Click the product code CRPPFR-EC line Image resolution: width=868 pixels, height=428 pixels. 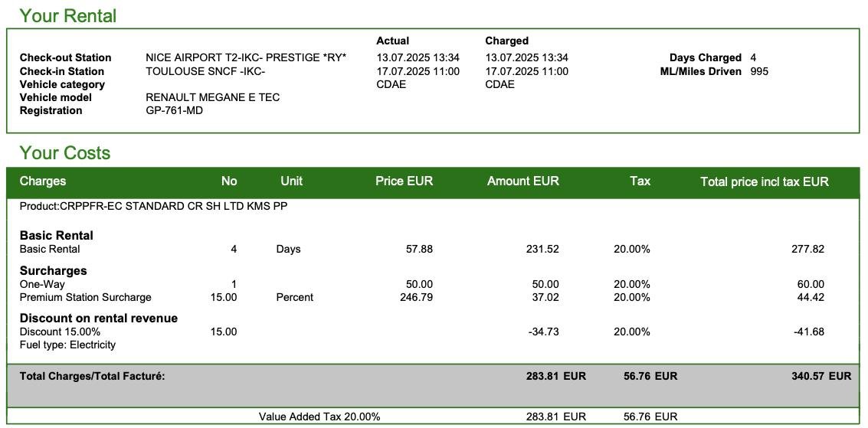[x=153, y=206]
